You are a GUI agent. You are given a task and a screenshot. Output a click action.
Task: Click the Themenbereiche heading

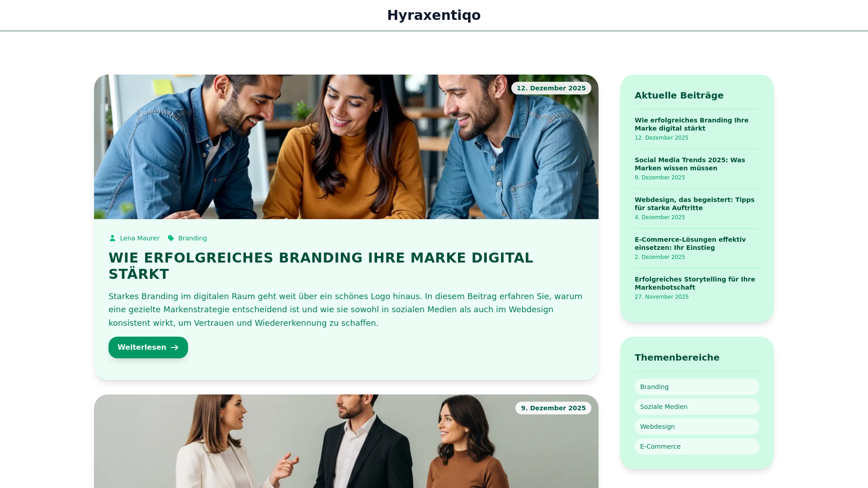(677, 357)
